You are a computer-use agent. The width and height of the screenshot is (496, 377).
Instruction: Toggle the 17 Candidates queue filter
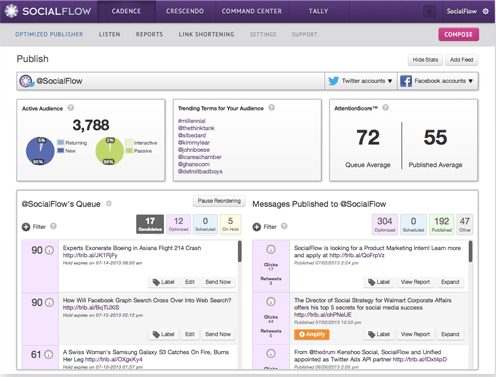coord(150,224)
